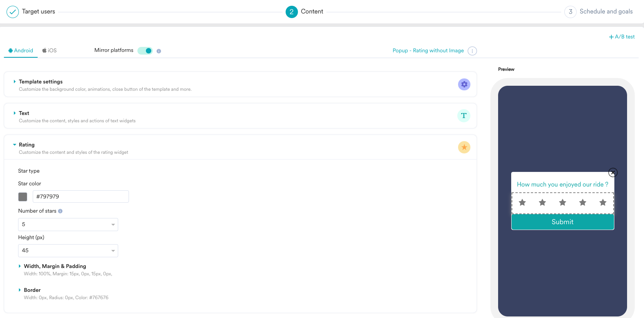Click the Border width radius color summary
Screen dimensions: 644x318
coord(66,298)
